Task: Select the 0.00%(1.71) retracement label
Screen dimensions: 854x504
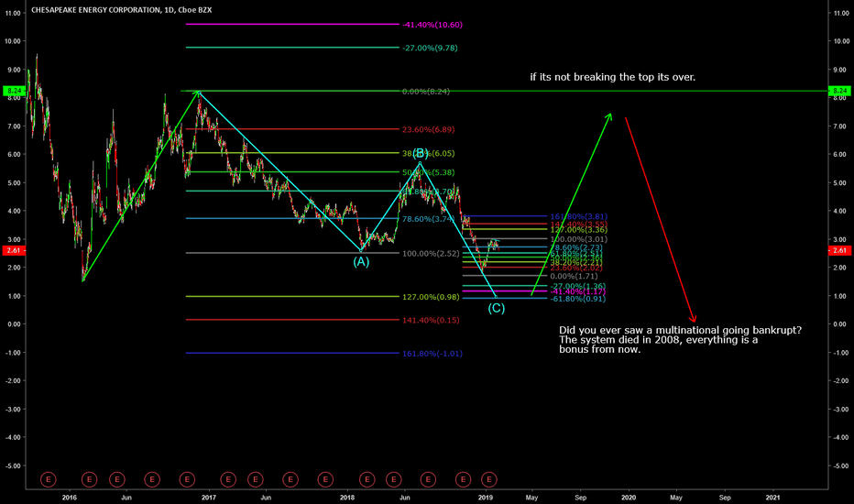Action: coord(574,276)
